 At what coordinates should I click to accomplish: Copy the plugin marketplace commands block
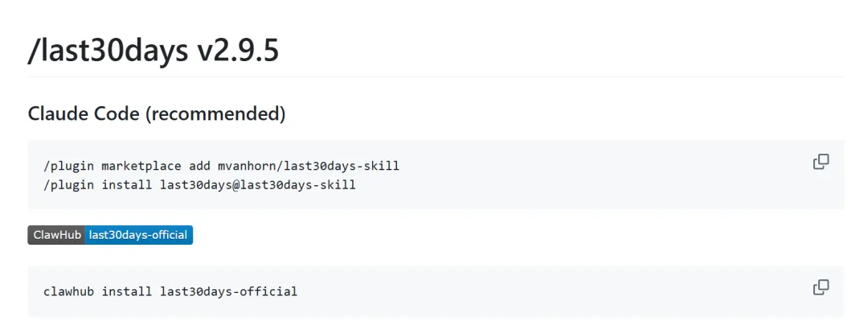coord(821,161)
